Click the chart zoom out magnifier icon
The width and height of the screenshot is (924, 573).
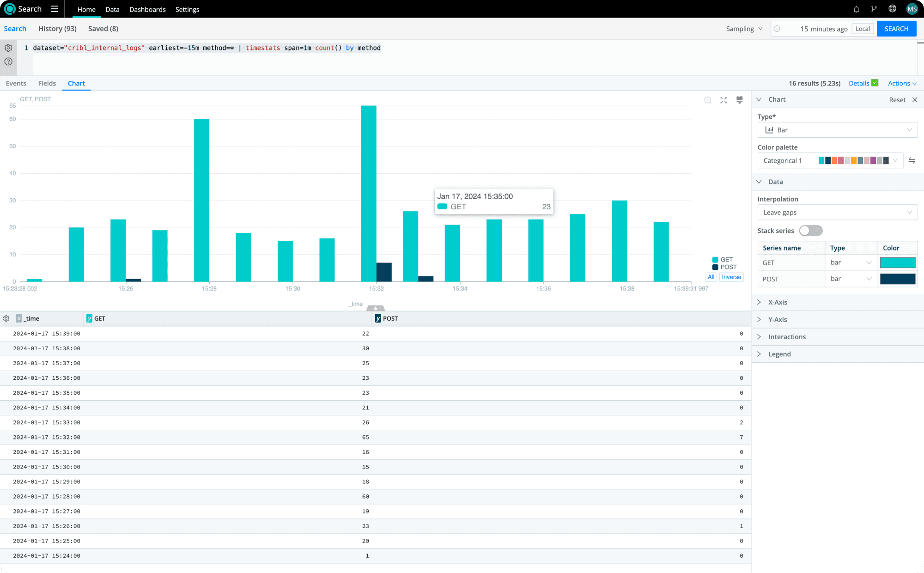[707, 100]
